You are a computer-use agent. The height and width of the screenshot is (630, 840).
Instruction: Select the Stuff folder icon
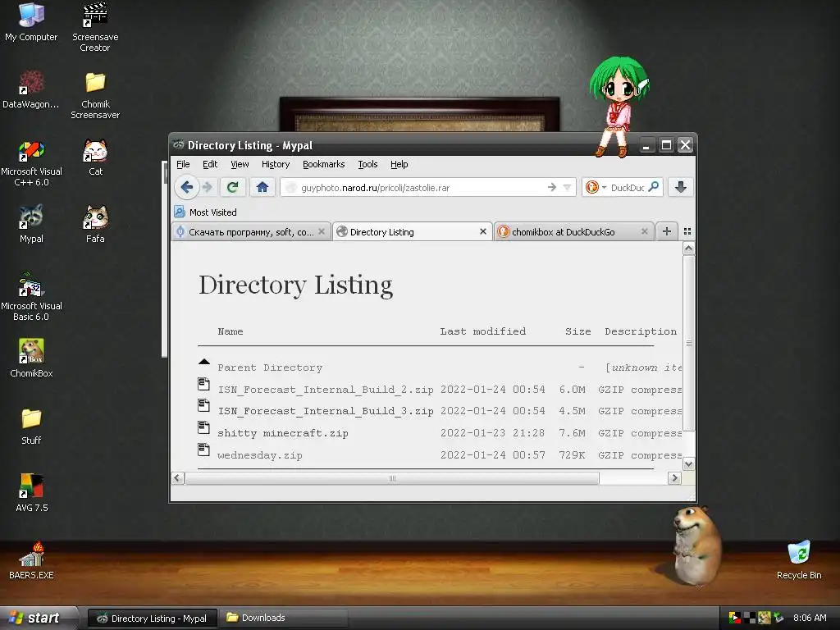pos(31,427)
